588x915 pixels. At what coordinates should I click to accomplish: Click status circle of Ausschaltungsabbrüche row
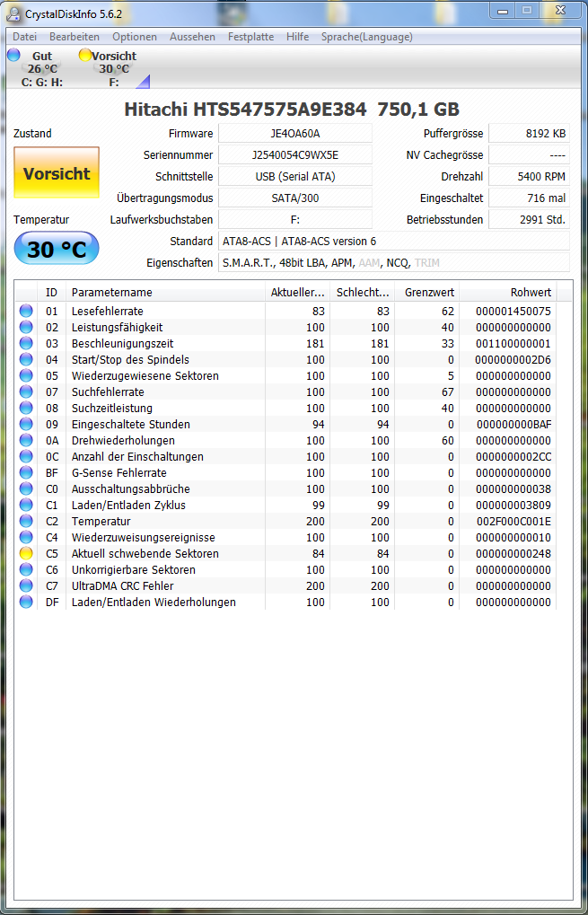point(26,488)
